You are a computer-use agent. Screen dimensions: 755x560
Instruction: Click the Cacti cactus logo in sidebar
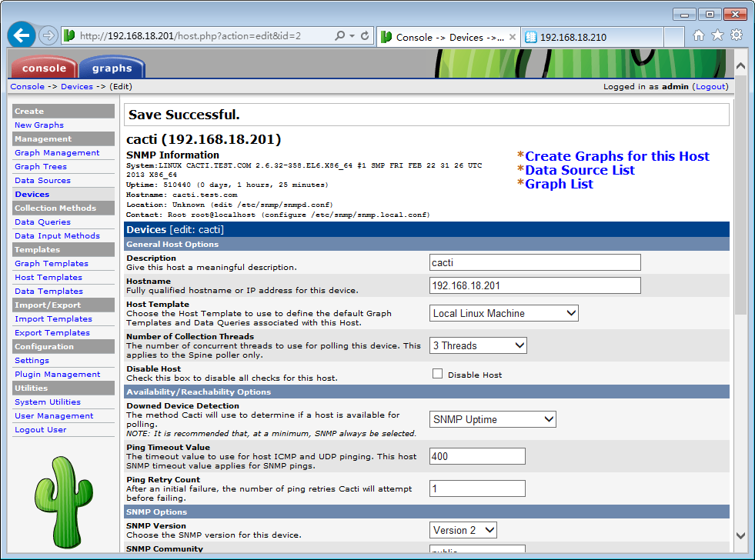point(64,502)
